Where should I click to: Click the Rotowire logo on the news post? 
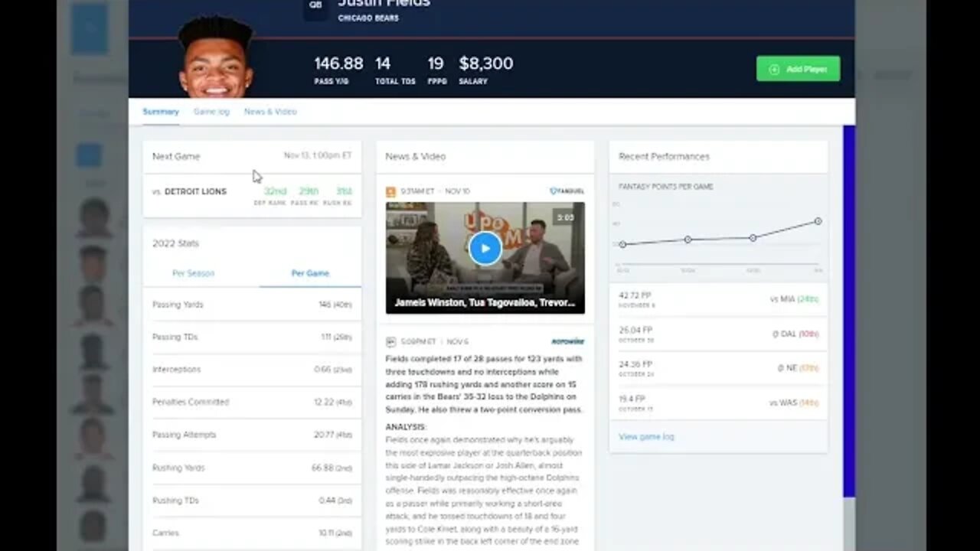tap(567, 341)
